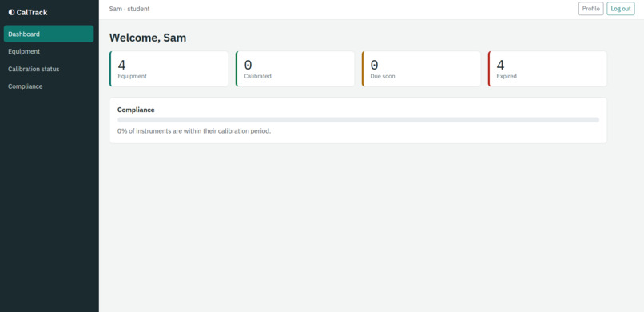Navigate to Compliance in the sidebar
The width and height of the screenshot is (644, 312).
coord(49,86)
